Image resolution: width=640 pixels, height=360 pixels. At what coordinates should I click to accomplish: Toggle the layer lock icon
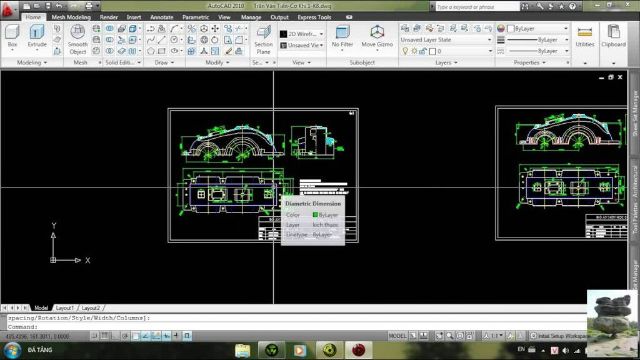(423, 51)
